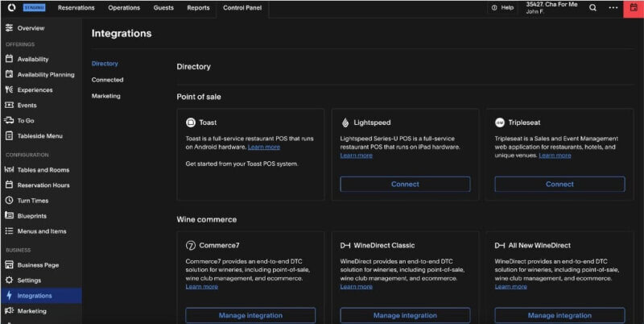Click the Marketing megaphone icon
644x324 pixels.
[9, 311]
